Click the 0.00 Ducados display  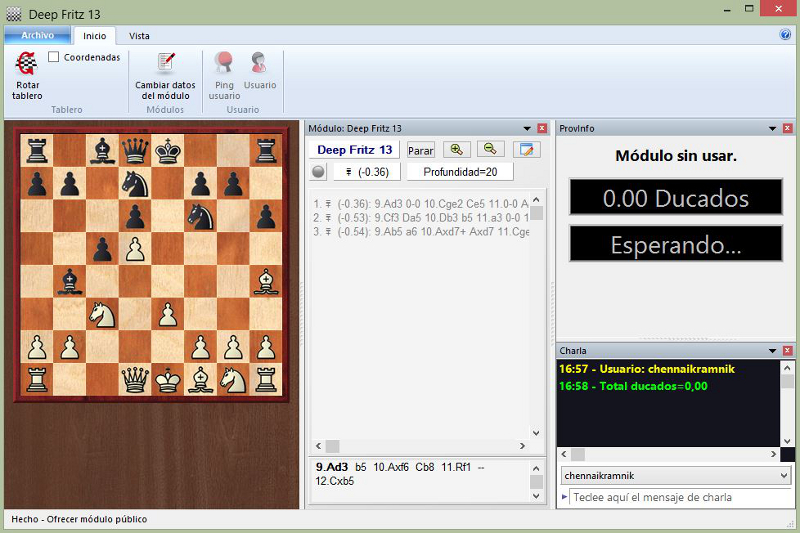[676, 198]
